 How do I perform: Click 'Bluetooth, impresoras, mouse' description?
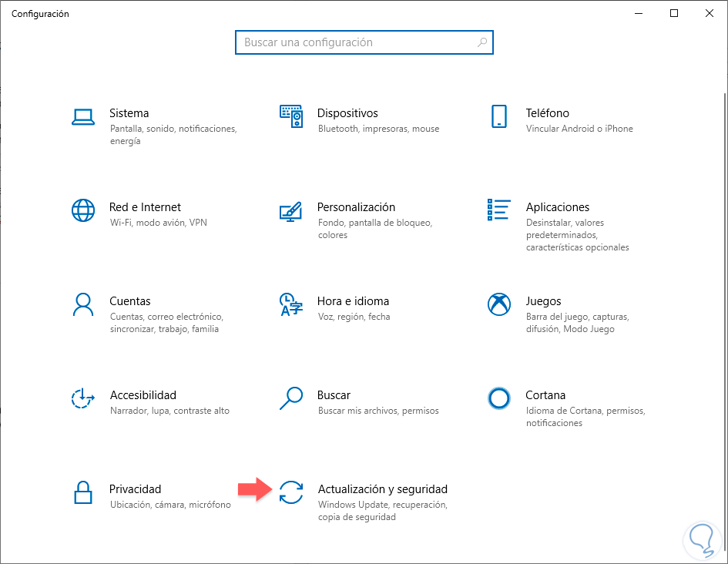(378, 129)
